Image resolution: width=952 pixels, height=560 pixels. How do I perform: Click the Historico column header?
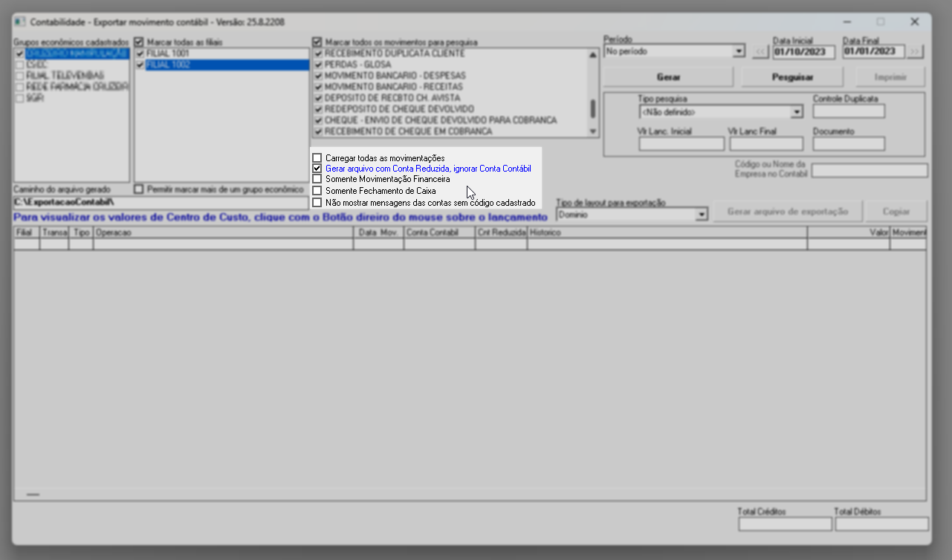667,232
